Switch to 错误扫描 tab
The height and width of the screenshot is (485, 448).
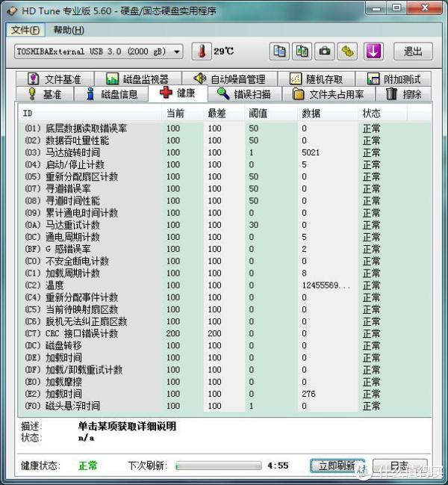(244, 94)
